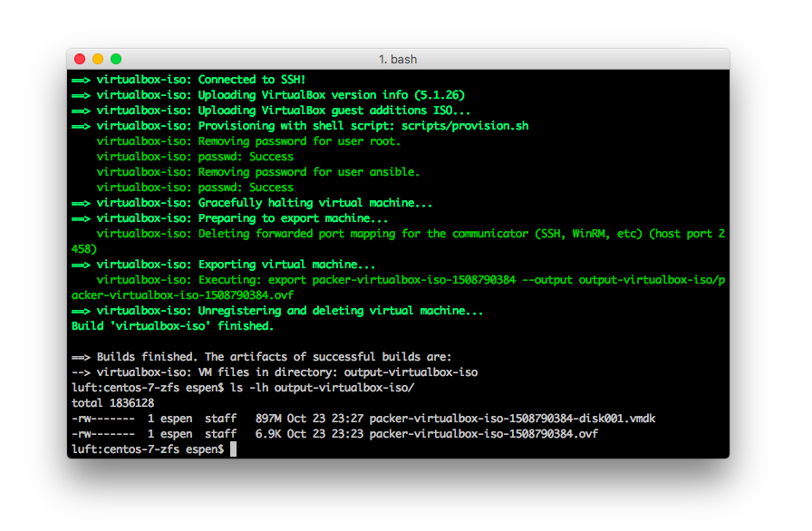Click the 'ls -lh output-virtualbox-iso/' command

(322, 388)
